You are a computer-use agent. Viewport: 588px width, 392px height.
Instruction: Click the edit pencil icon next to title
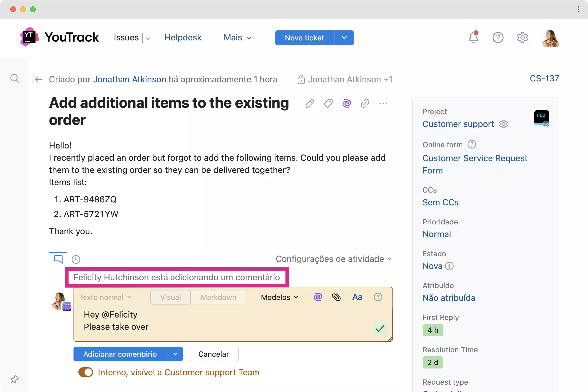(x=309, y=103)
